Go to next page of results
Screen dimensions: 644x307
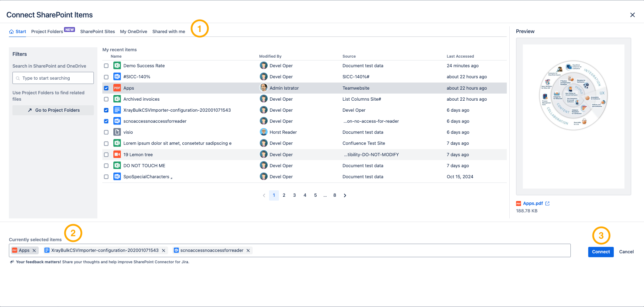(345, 195)
